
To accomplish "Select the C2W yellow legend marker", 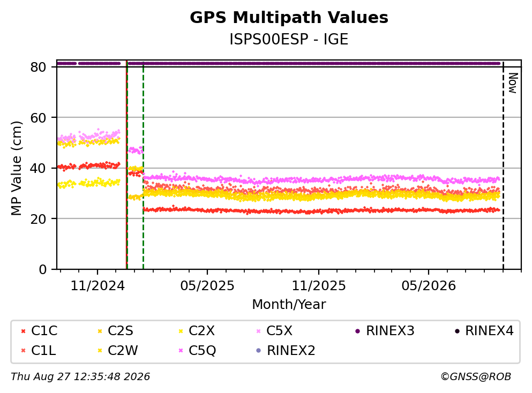I will tap(100, 351).
